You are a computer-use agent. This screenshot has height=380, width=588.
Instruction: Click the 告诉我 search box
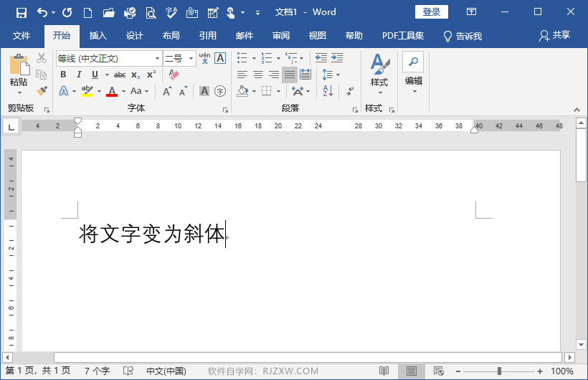tap(463, 36)
